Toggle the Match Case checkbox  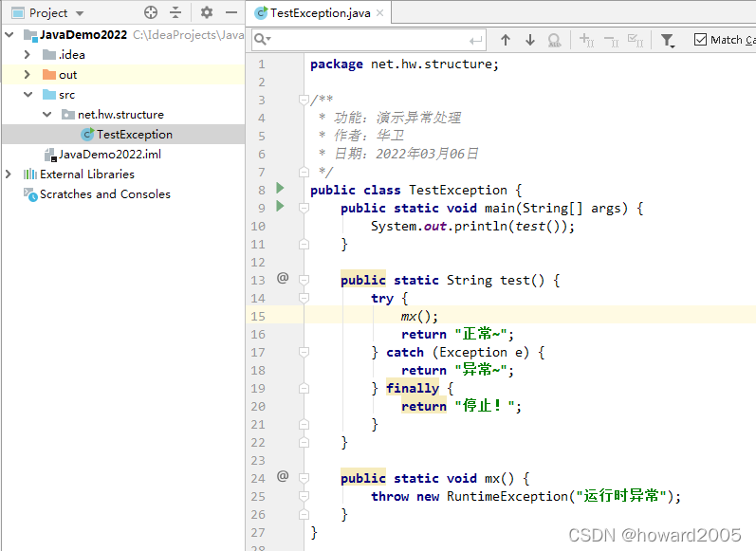(x=700, y=40)
